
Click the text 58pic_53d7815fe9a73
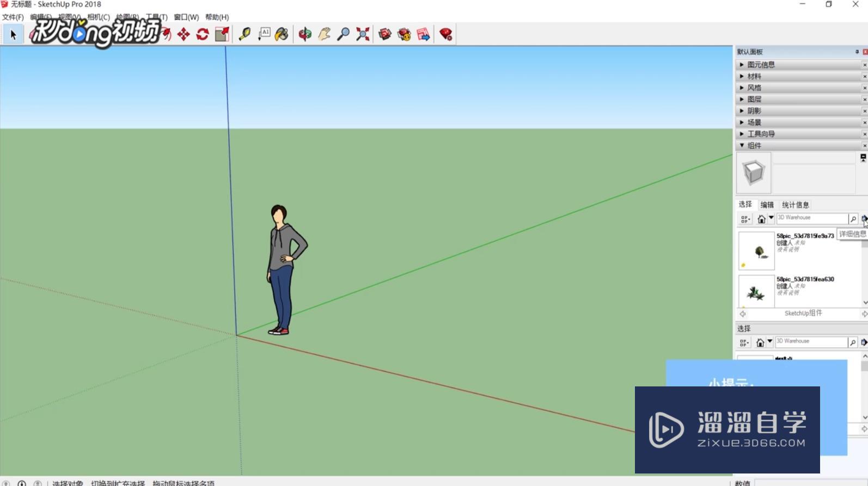point(805,236)
